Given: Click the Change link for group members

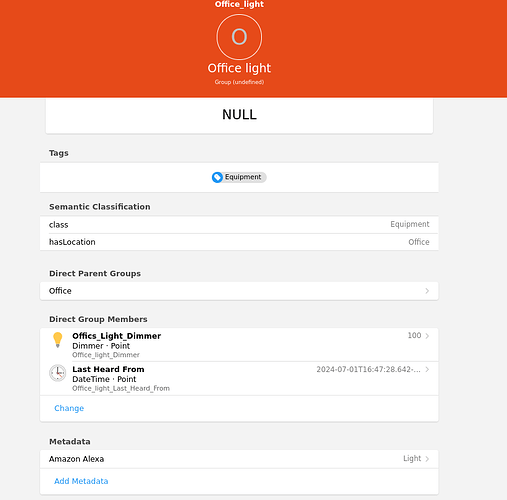Looking at the screenshot, I should pos(69,408).
